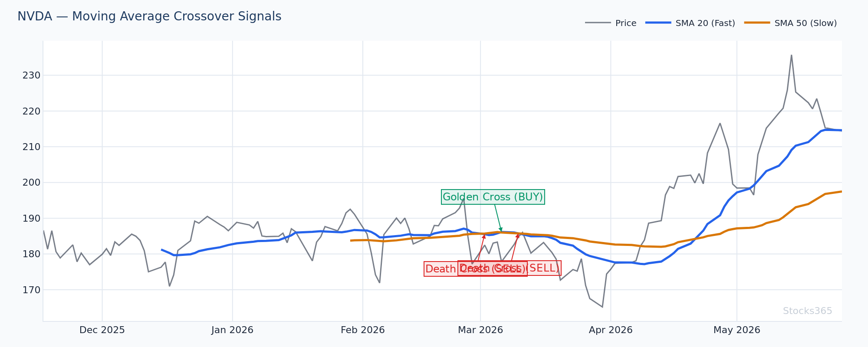Viewport: 868px width, 347px height.
Task: Toggle the SMA 50 (Slow) legend entry
Action: click(790, 23)
